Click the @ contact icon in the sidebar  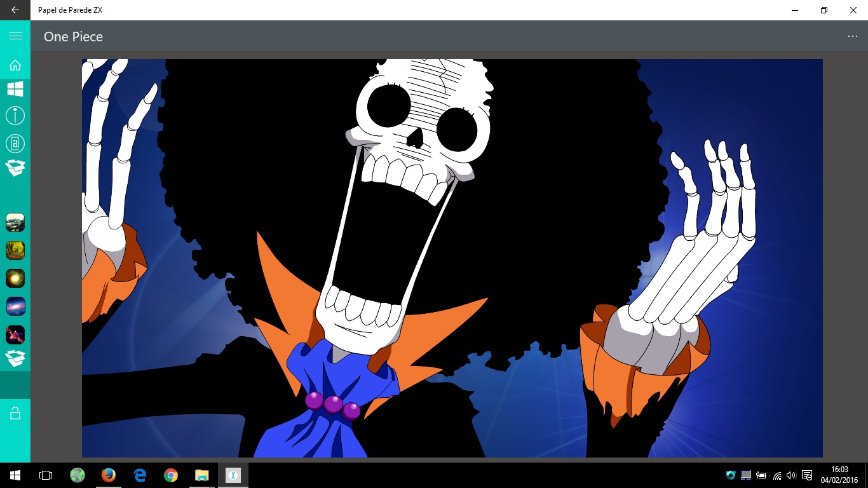[x=15, y=143]
